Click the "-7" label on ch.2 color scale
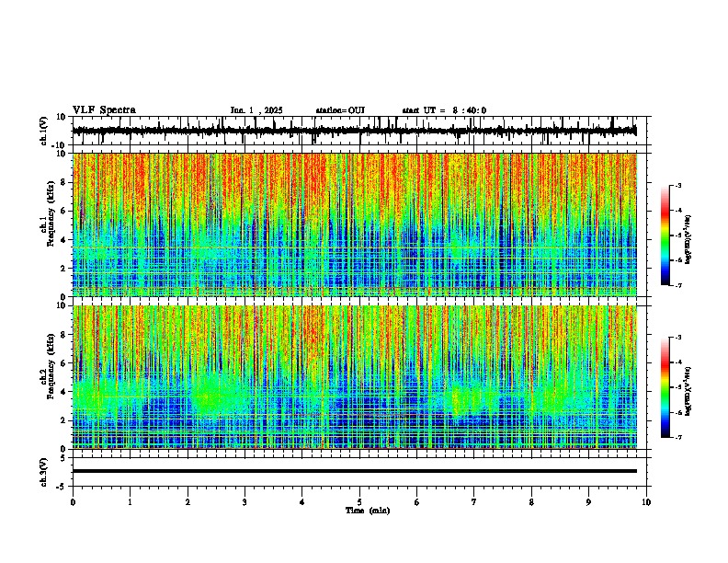The image size is (728, 563). click(x=678, y=437)
